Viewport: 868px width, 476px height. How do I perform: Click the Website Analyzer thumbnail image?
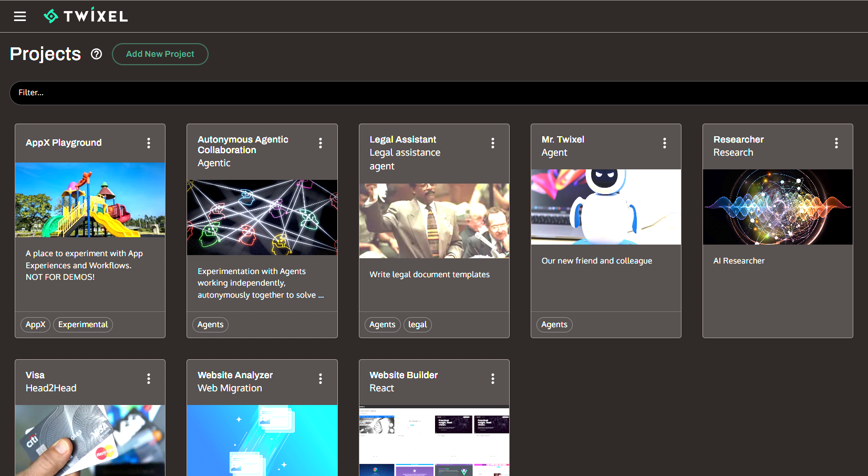click(262, 441)
